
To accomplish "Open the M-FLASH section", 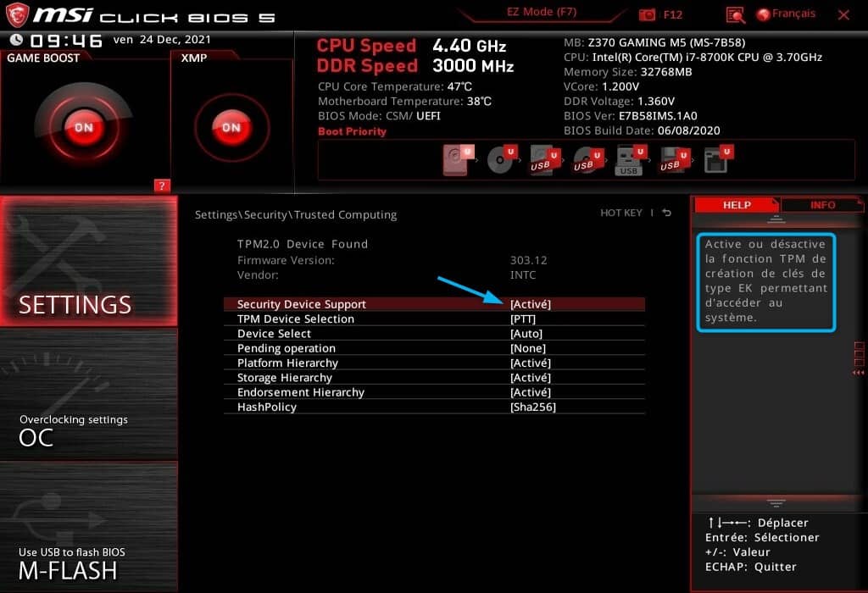I will tap(89, 526).
